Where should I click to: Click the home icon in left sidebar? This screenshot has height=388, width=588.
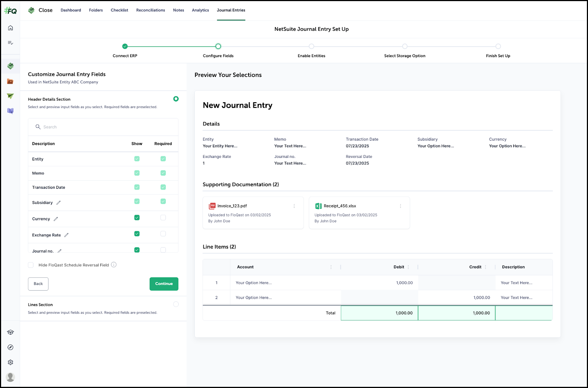pos(11,28)
